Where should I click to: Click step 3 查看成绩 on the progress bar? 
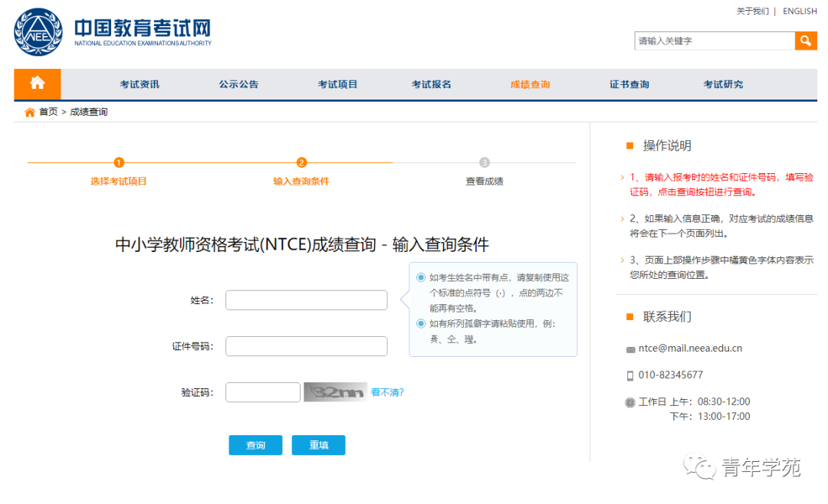(484, 162)
